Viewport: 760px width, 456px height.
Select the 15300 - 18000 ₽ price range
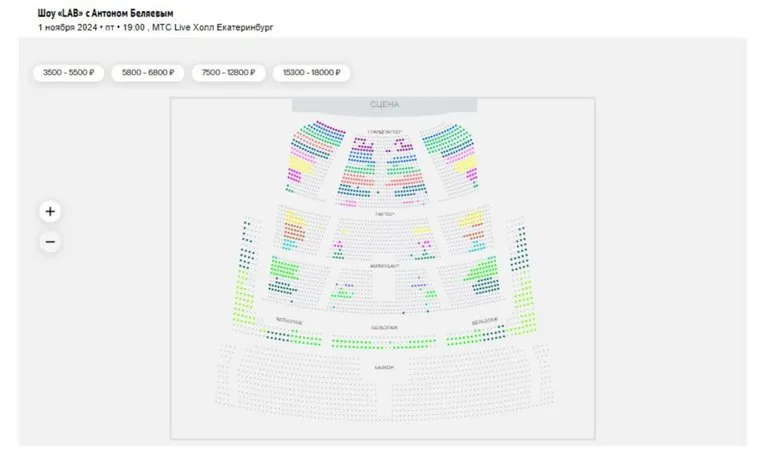click(x=315, y=73)
